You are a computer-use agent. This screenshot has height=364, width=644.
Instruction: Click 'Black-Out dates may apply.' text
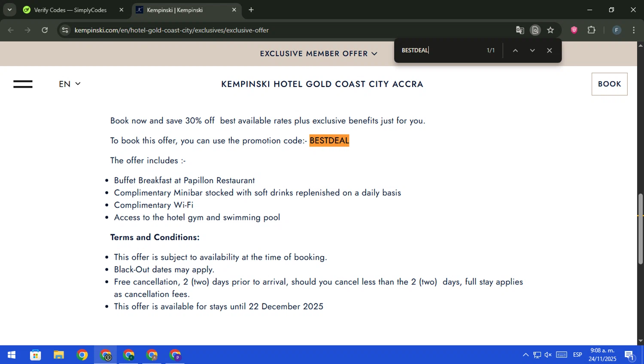164,269
